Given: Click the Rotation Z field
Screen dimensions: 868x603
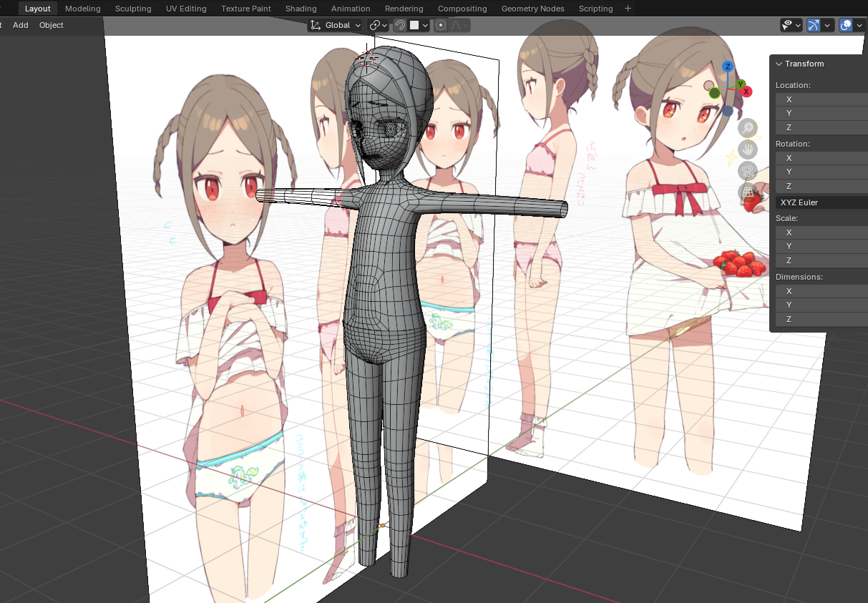Looking at the screenshot, I should pos(821,186).
